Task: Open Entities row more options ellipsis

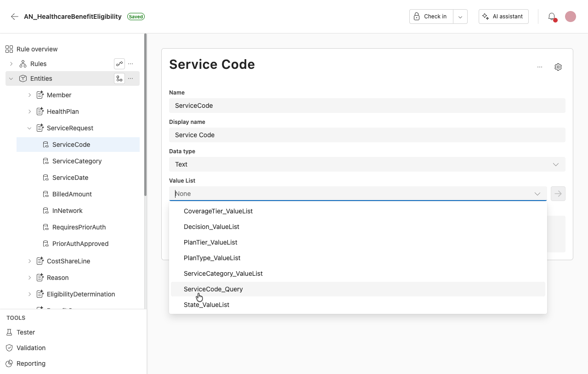Action: click(130, 78)
